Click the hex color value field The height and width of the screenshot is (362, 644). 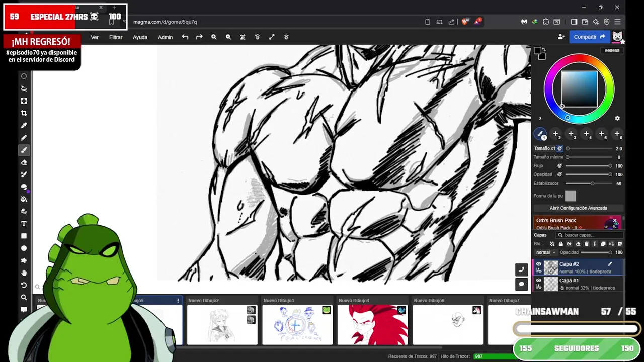(612, 51)
